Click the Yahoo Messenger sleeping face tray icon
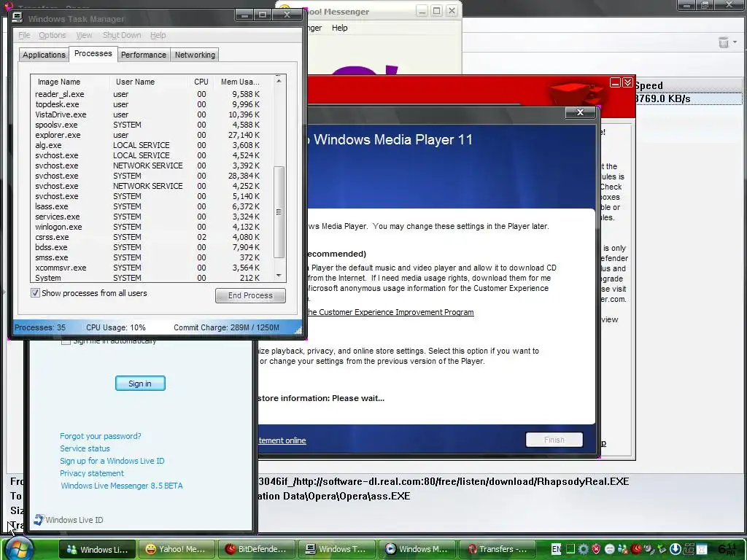Viewport: 747px width, 560px height. pos(609,549)
